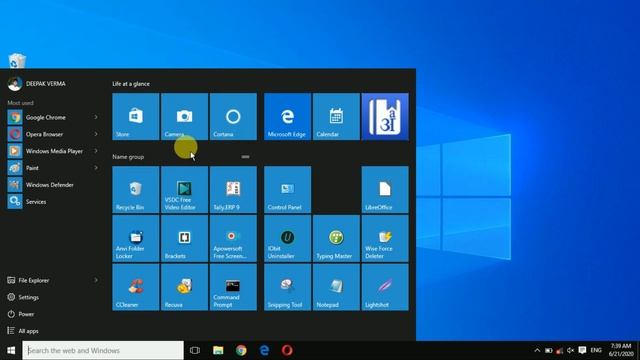Open File Explorer from the taskbar
The image size is (640, 360).
(x=218, y=350)
